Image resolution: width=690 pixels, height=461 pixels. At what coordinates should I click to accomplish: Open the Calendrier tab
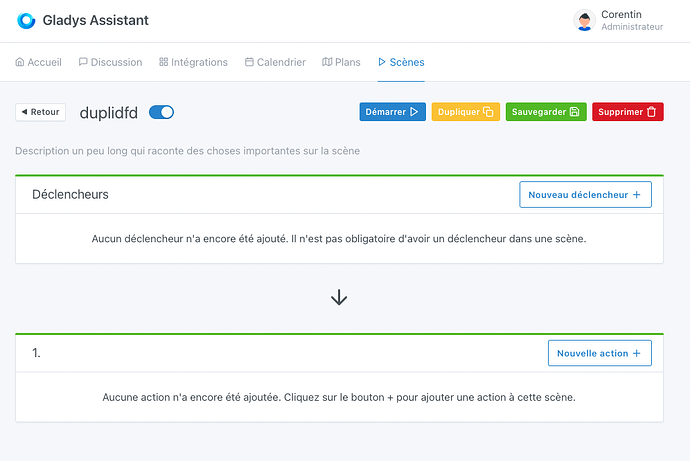[x=275, y=62]
